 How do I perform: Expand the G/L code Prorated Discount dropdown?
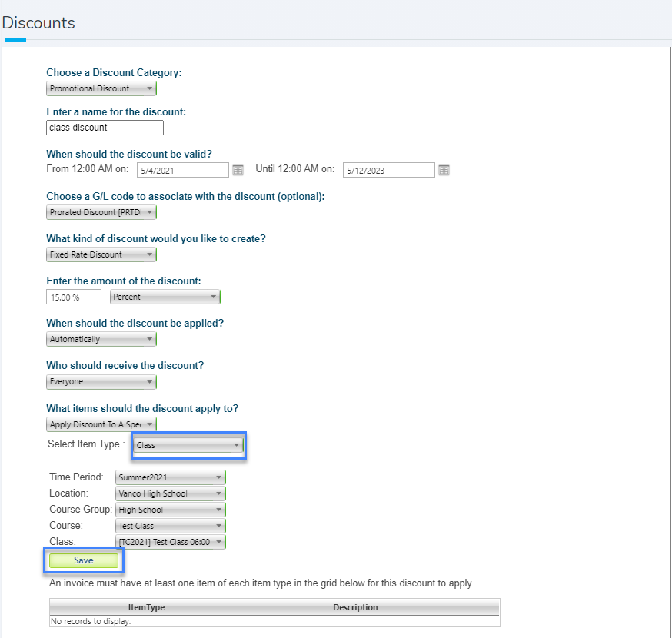[x=101, y=212]
